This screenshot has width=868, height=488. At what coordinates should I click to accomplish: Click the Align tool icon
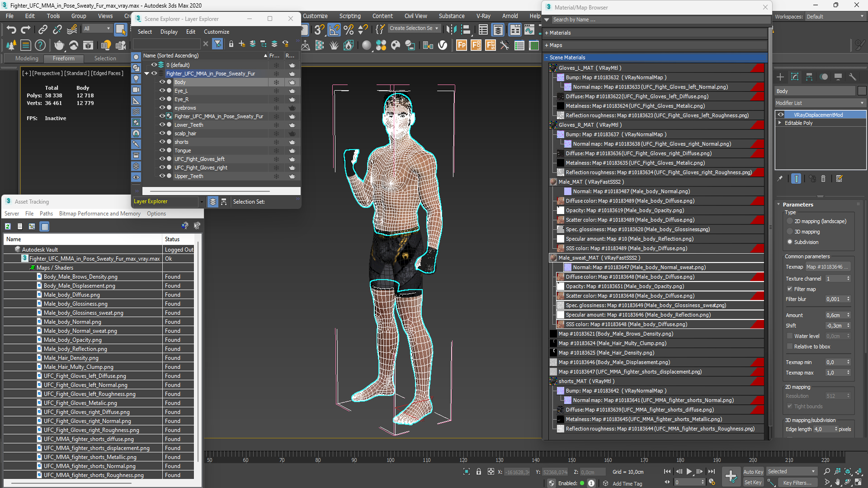(x=466, y=30)
